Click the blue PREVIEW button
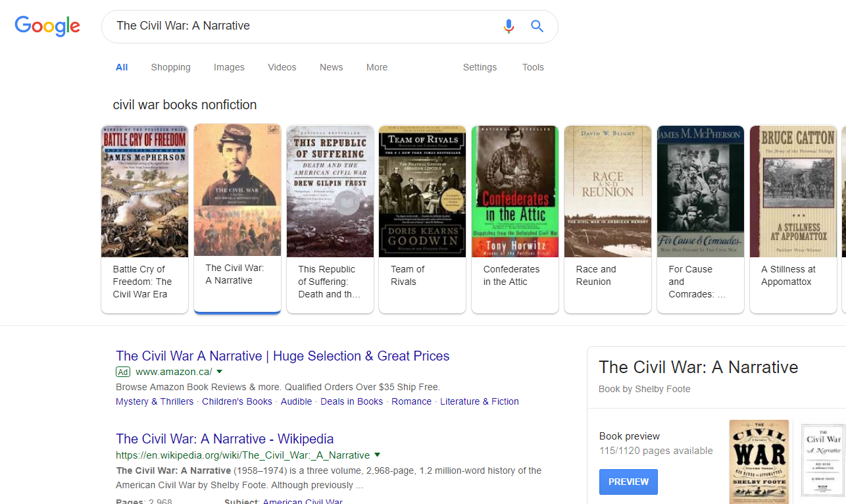The width and height of the screenshot is (846, 504). coord(628,482)
